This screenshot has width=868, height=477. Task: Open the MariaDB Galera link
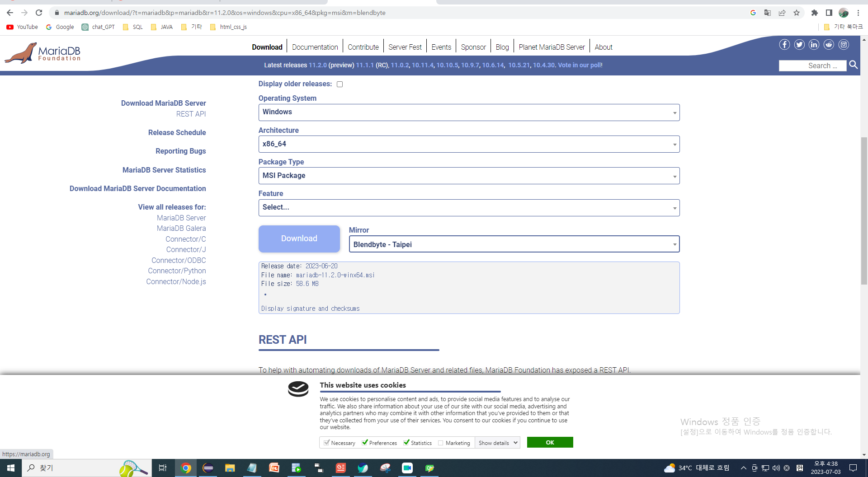click(x=181, y=228)
